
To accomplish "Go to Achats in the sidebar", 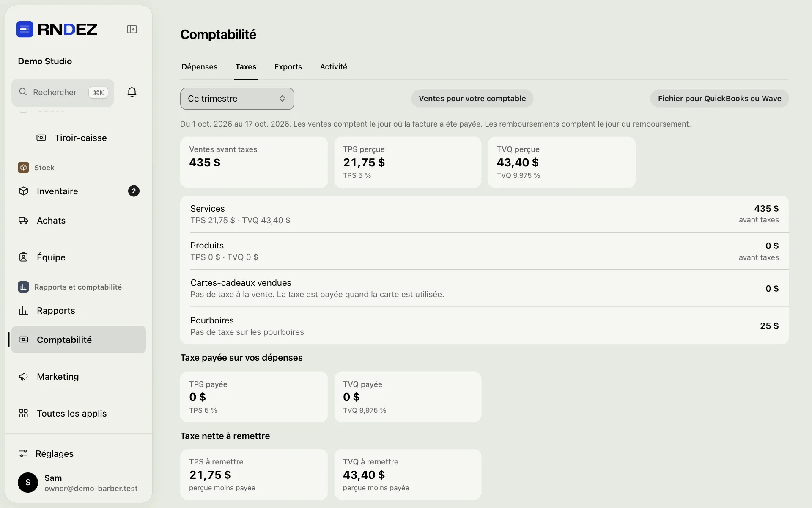I will [x=79, y=220].
